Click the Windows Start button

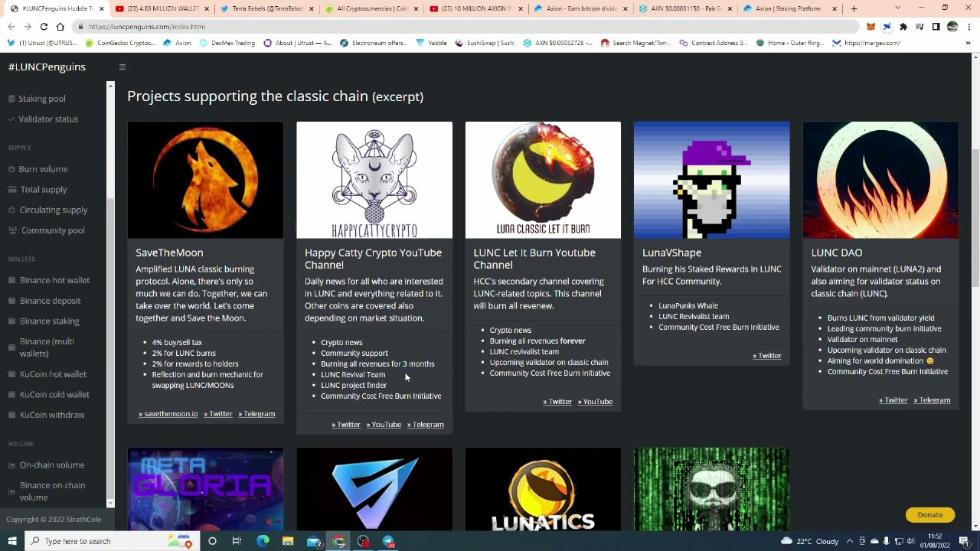(x=12, y=541)
